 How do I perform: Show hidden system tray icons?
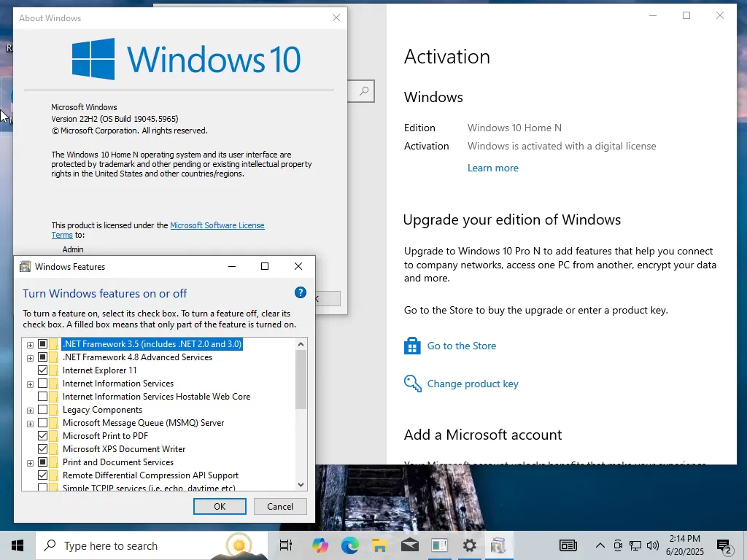(x=600, y=545)
